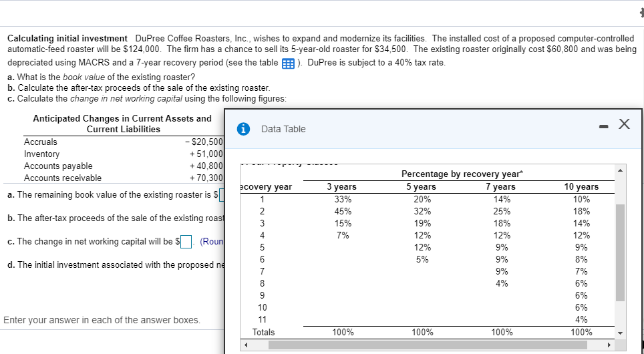Click the 33% cell under 3 years
Screen dimensions: 644x354
point(343,200)
